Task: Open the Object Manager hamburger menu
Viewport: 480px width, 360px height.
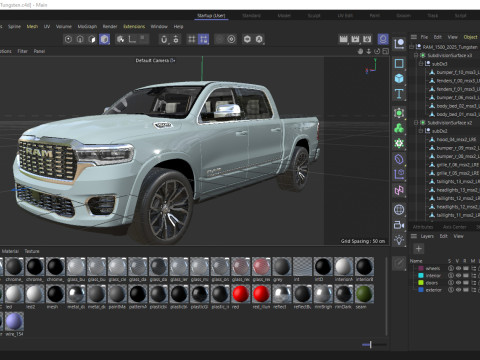Action: (x=414, y=37)
